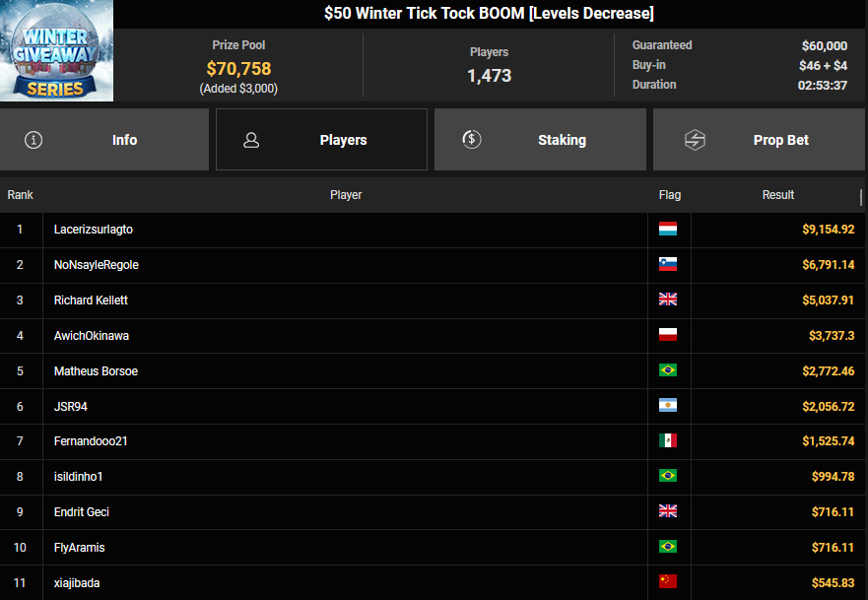Select player Matheus Borsoe in the list
This screenshot has width=868, height=600.
coord(96,371)
